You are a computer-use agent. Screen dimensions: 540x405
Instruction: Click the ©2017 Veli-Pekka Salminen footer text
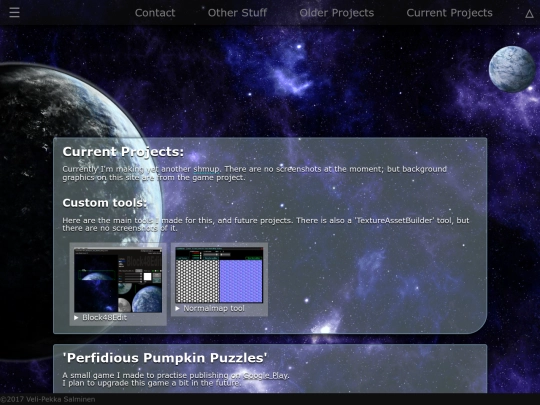[48, 399]
